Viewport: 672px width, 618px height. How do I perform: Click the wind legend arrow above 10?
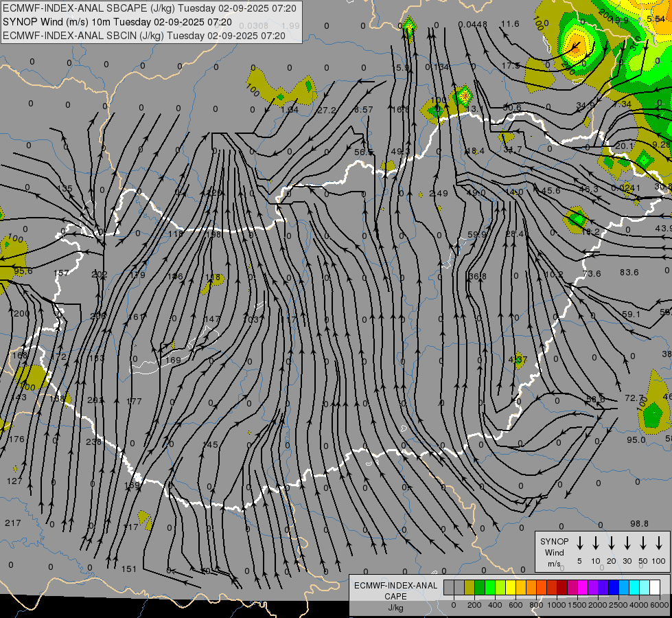coord(595,543)
